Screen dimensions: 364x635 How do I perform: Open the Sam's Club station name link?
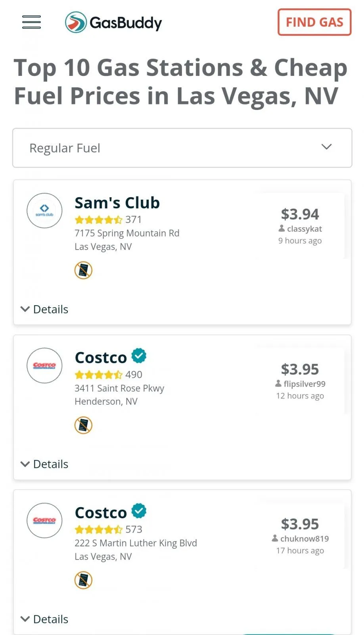pyautogui.click(x=117, y=203)
